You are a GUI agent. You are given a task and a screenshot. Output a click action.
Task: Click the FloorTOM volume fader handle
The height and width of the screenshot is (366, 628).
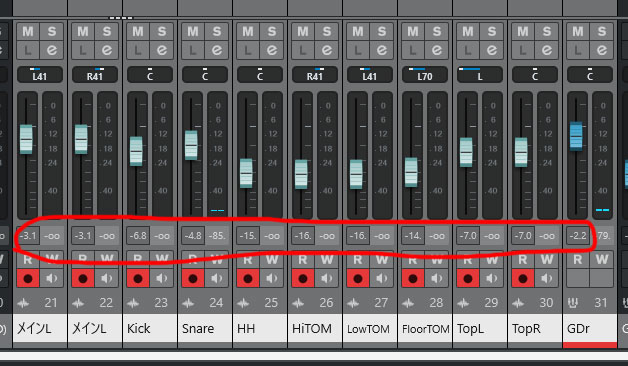(411, 173)
